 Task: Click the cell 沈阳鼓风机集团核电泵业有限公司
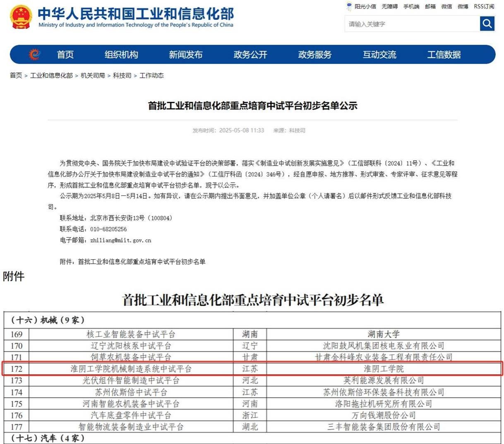pyautogui.click(x=384, y=346)
